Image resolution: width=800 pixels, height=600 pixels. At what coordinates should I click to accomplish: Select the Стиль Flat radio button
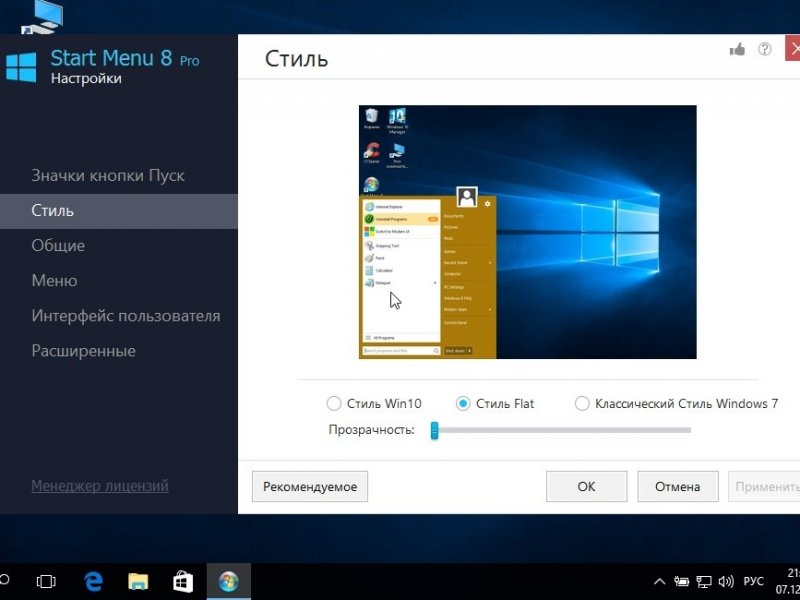(463, 404)
